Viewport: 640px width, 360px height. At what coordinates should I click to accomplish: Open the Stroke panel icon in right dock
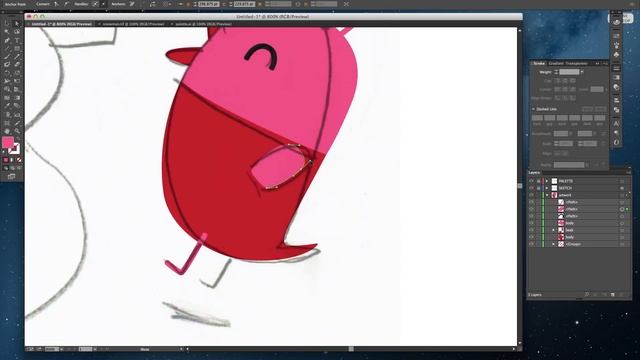coord(616,68)
